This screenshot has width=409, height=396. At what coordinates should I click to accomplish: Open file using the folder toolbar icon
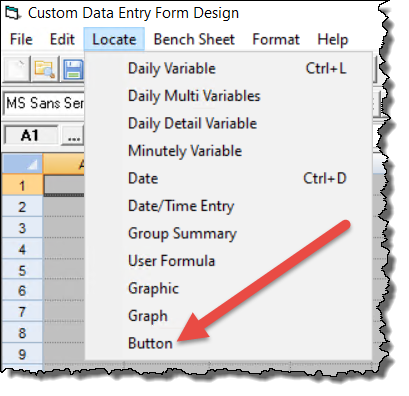[x=45, y=69]
